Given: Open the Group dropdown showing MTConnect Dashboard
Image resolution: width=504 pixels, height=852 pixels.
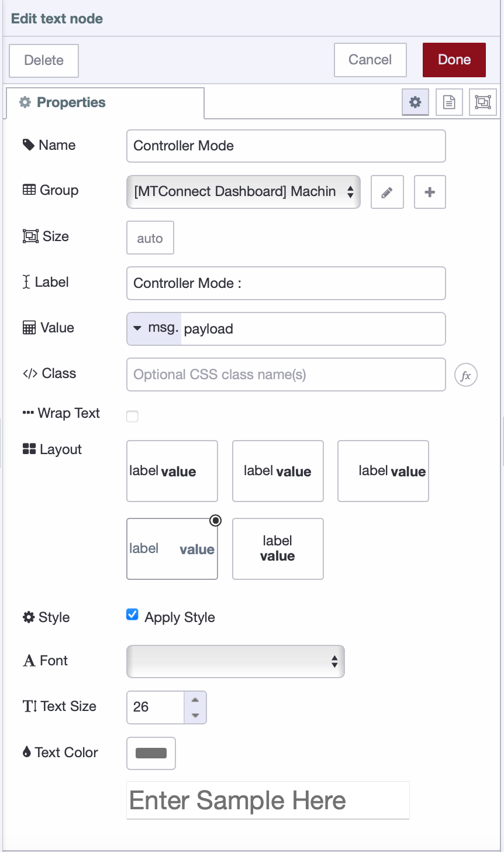Looking at the screenshot, I should click(x=243, y=192).
